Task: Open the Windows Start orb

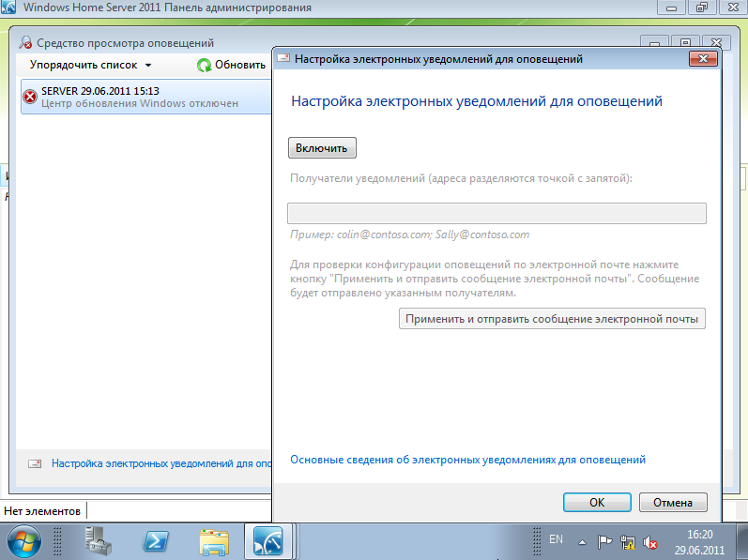Action: point(23,542)
